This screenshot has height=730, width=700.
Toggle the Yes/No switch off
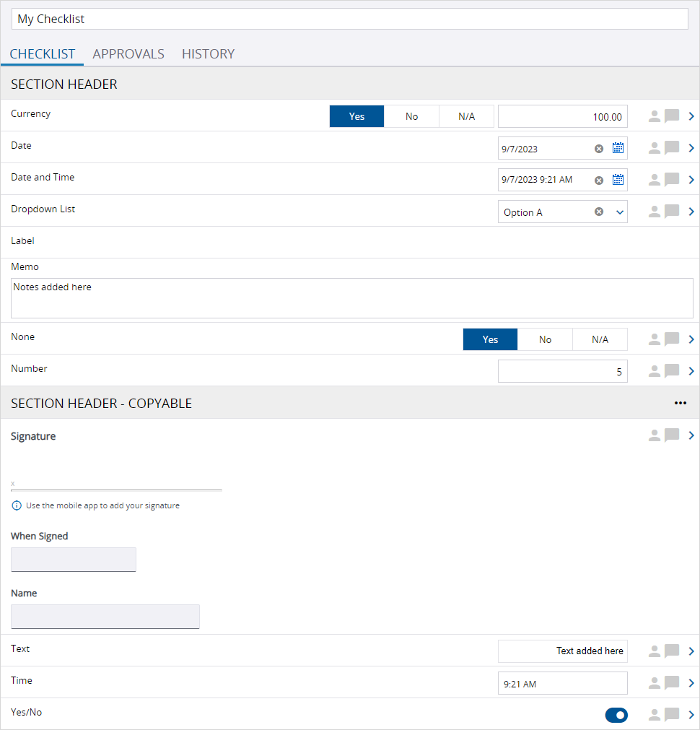tap(616, 715)
